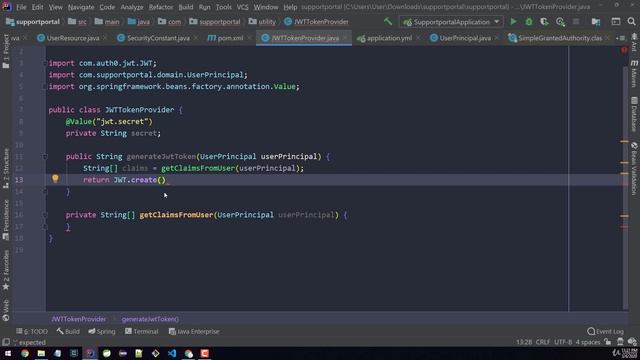Open the Structure tool window stripe
Image resolution: width=640 pixels, height=360 pixels.
tap(6, 168)
